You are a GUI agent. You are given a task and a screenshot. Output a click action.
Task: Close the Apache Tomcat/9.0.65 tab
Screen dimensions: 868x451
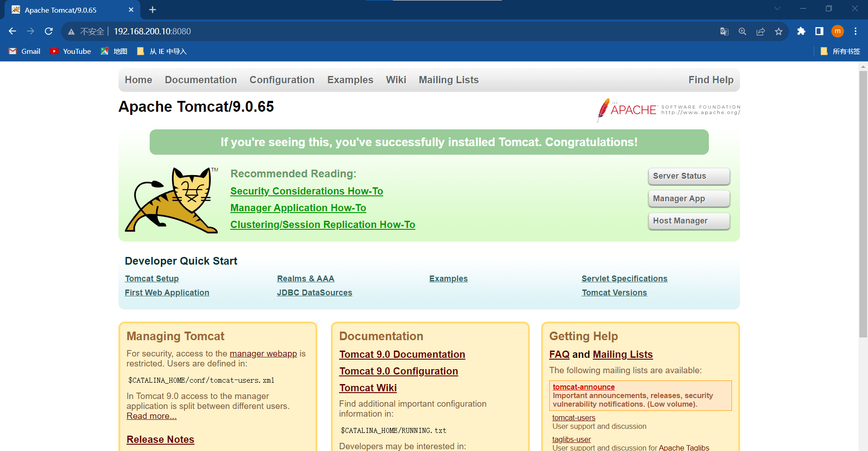pyautogui.click(x=131, y=9)
